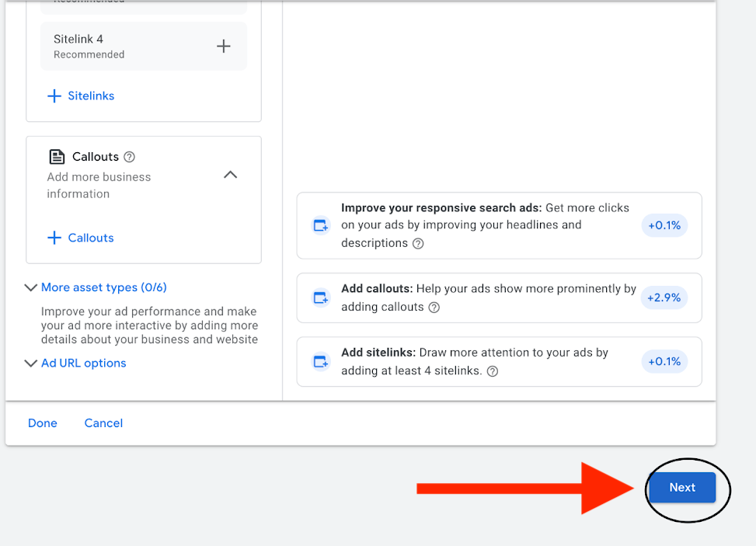This screenshot has width=756, height=546.
Task: Click help icon beside responsive search ads tip
Action: coord(418,244)
